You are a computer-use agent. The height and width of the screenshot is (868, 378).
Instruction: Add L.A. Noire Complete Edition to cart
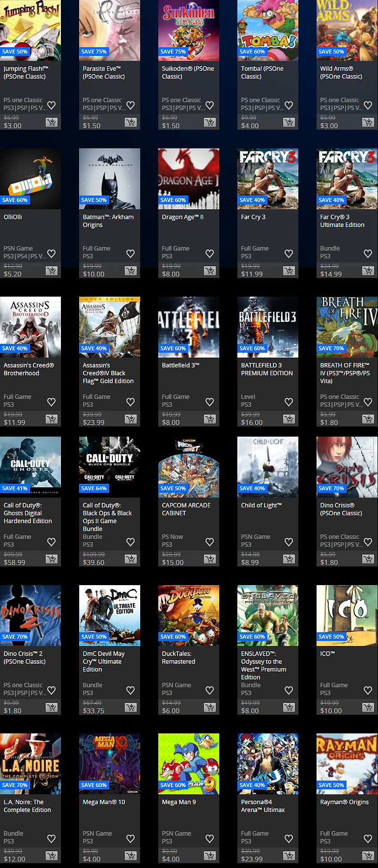click(51, 856)
